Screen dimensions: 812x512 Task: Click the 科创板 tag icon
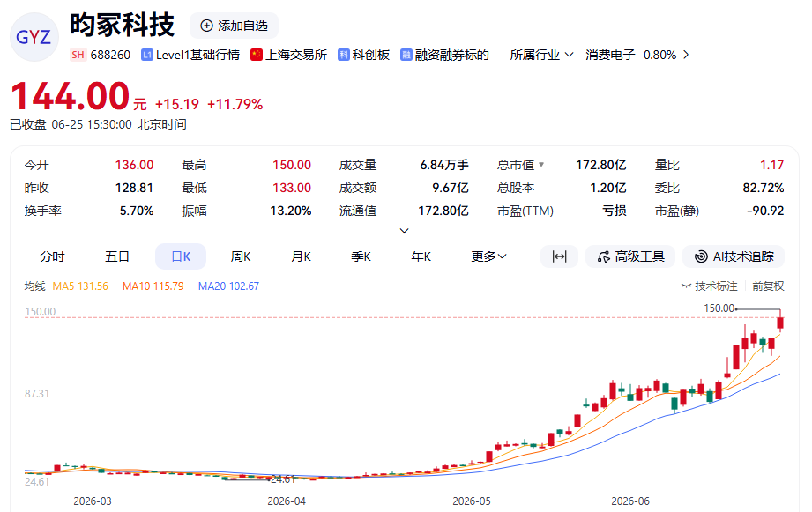coord(344,55)
